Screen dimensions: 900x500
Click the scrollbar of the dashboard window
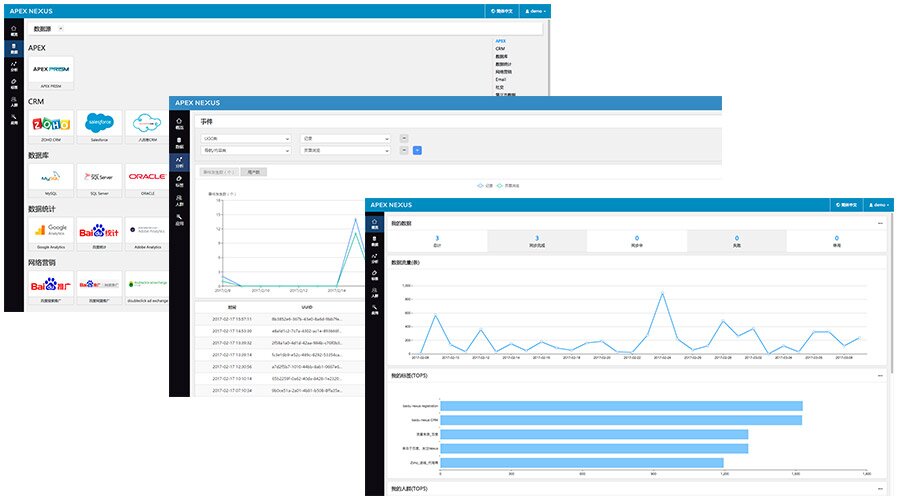[892, 293]
